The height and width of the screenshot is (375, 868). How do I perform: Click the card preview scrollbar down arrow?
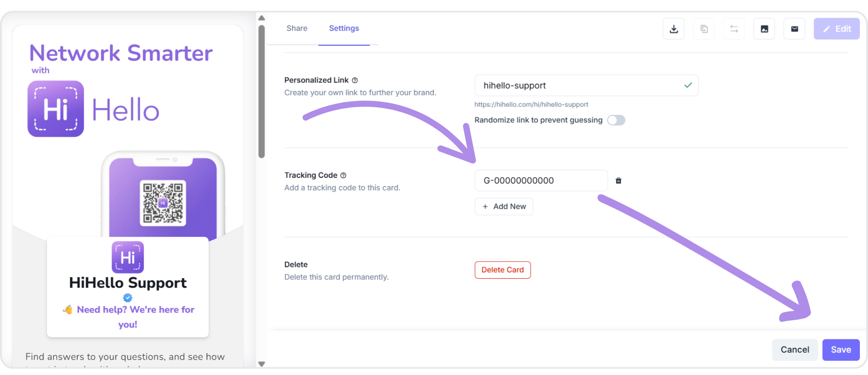[x=261, y=364]
